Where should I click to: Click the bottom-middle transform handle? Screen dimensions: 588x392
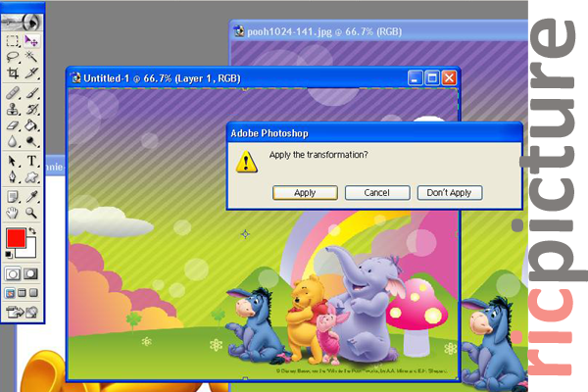click(245, 378)
